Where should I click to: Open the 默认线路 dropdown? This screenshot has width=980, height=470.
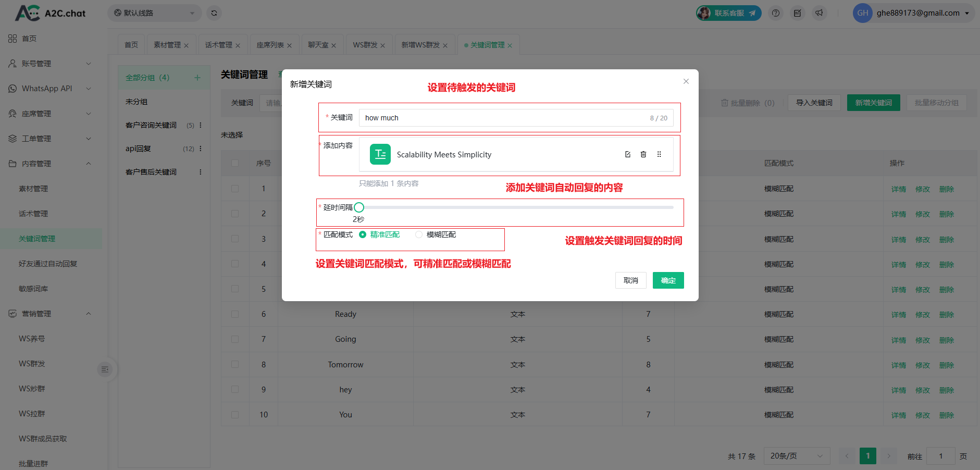point(154,13)
